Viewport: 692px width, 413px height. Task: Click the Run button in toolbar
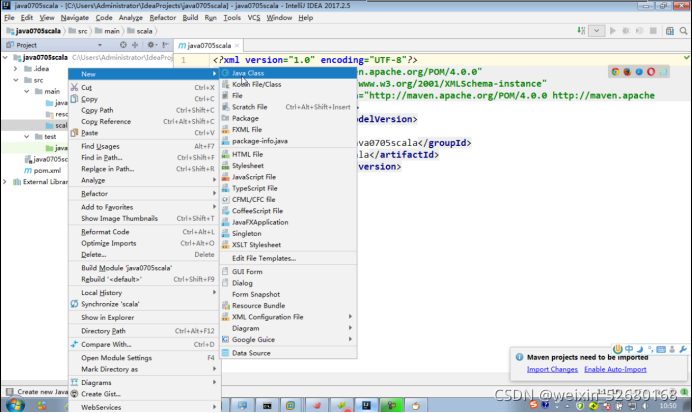tap(613, 31)
